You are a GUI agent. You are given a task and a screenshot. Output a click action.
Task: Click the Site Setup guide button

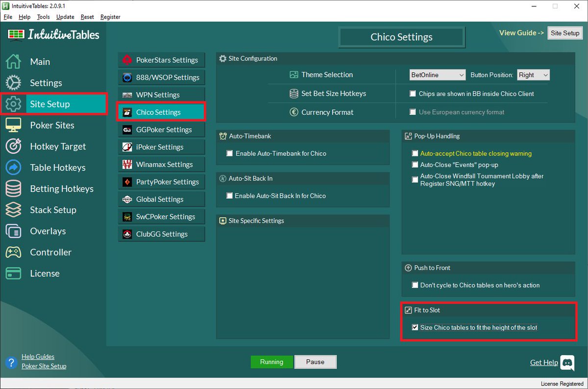point(564,33)
